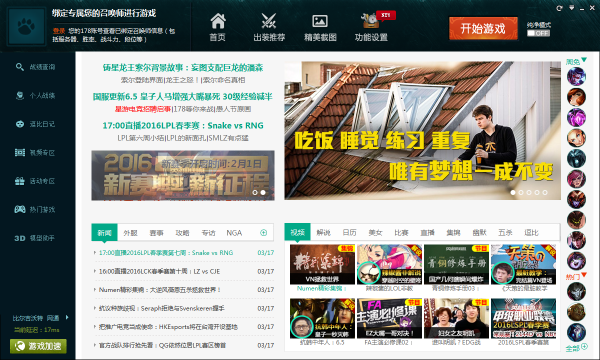Open news about Seraph and Svenskeren
600x360 pixels.
pos(161,308)
